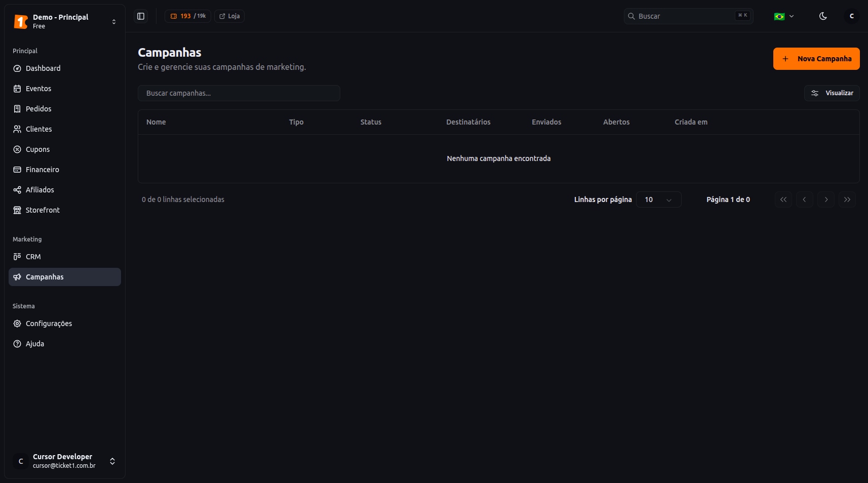Click the Enviados column header

pos(546,122)
